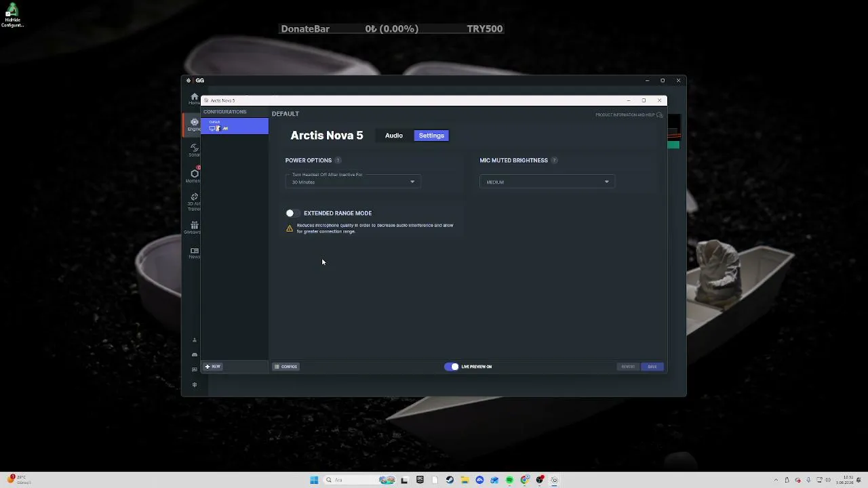Open GG settings gear at sidebar bottom
The width and height of the screenshot is (868, 488).
coord(195,385)
